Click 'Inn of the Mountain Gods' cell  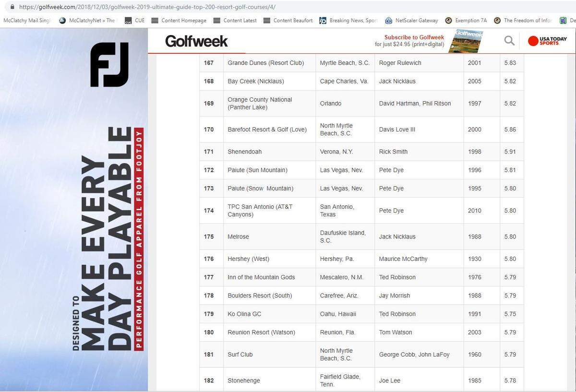click(x=269, y=277)
